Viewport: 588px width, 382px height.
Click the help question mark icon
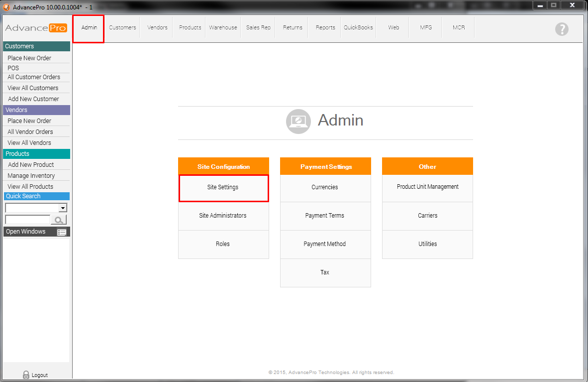[562, 29]
